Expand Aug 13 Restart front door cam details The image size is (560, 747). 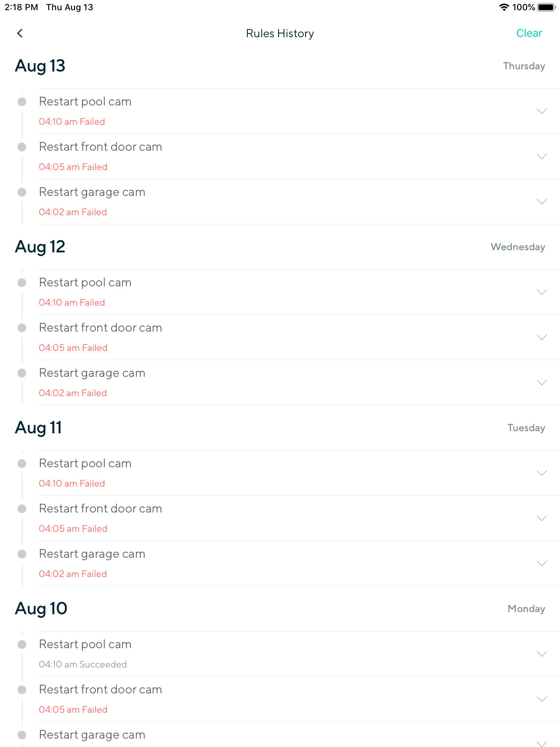542,156
